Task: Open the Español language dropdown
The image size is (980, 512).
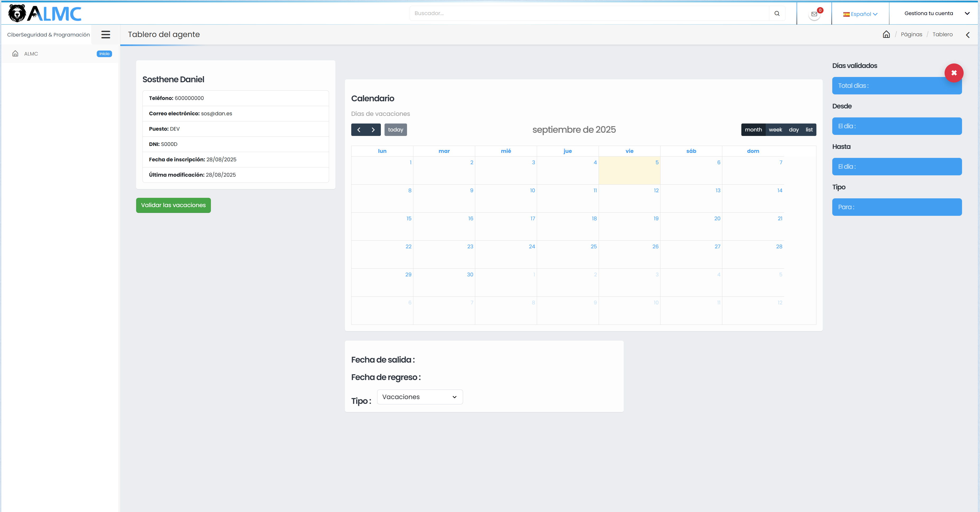Action: click(860, 14)
